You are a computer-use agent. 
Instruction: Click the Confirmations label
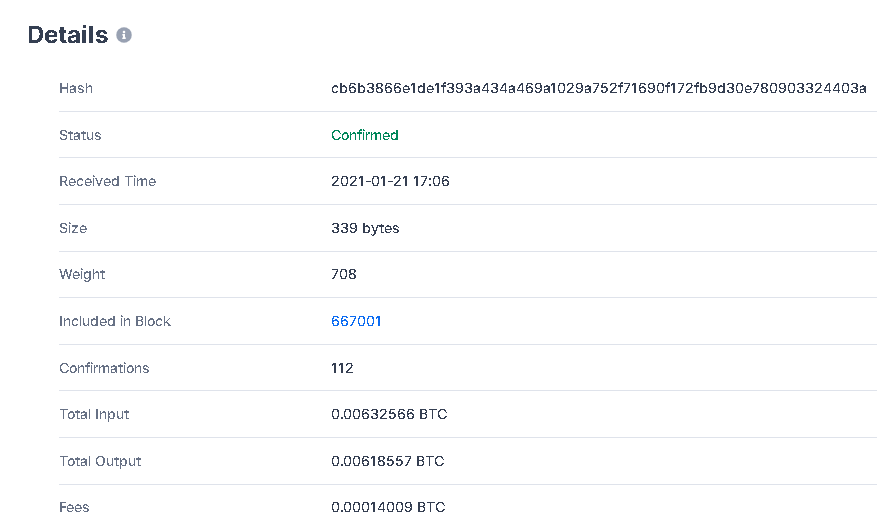104,369
